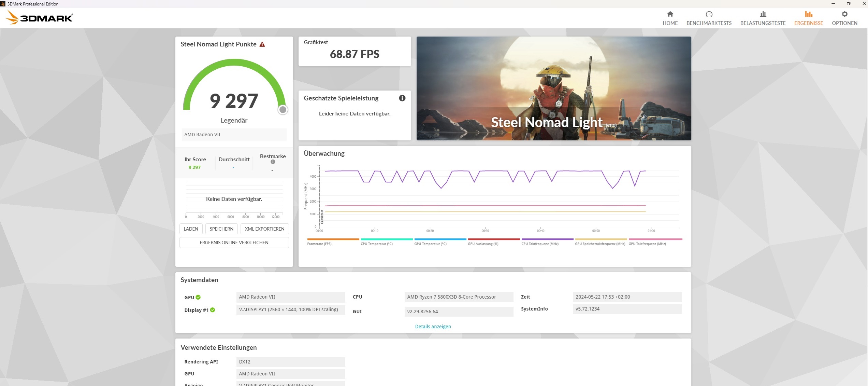Expand system details via Details anzeigen
This screenshot has width=868, height=386.
coord(433,327)
